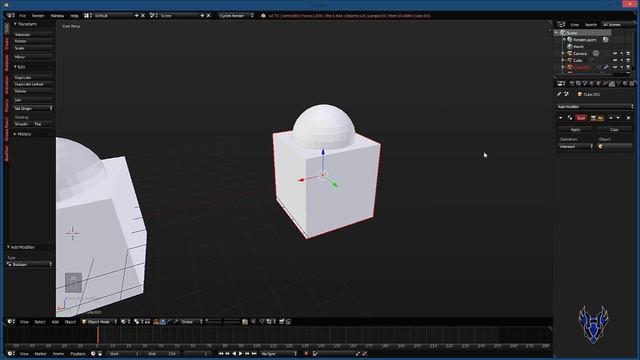Screen dimensions: 640x360
Task: Toggle Camera renderability icon in outliner
Action: [628, 53]
